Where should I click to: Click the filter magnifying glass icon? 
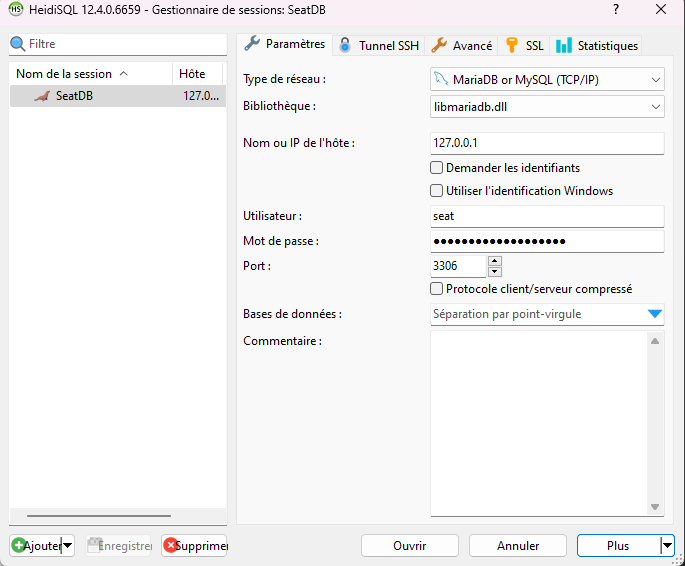[x=17, y=44]
